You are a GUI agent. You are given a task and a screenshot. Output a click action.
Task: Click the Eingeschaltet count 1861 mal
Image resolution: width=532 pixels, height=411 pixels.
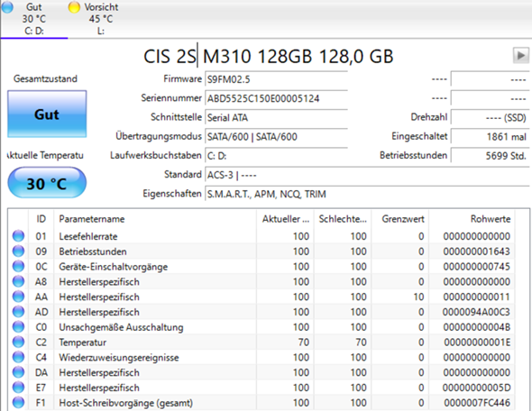coord(490,137)
